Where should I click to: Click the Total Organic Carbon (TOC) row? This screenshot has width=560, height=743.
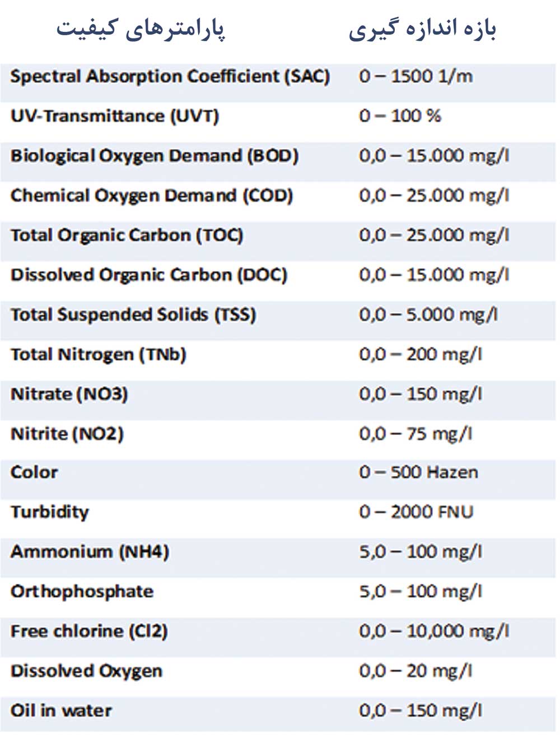point(127,235)
